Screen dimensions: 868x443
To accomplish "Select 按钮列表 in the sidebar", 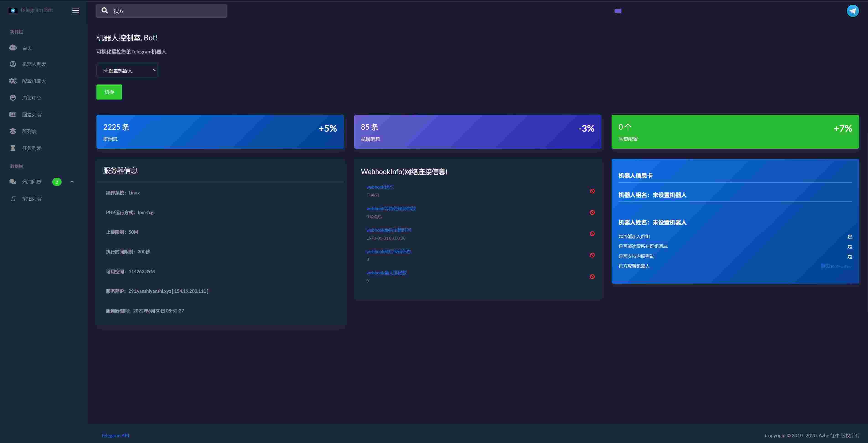I will pos(32,199).
